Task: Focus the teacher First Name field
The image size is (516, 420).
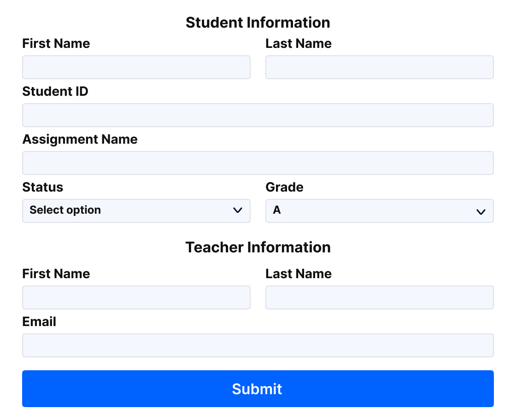Action: 136,297
